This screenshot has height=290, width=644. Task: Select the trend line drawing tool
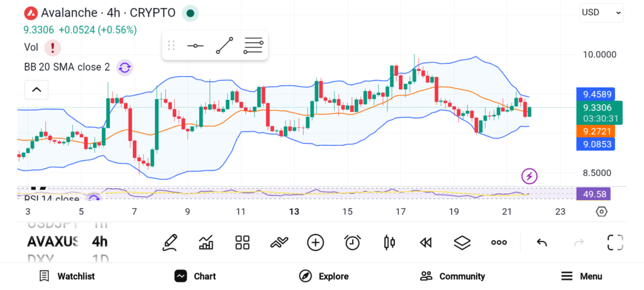point(224,46)
